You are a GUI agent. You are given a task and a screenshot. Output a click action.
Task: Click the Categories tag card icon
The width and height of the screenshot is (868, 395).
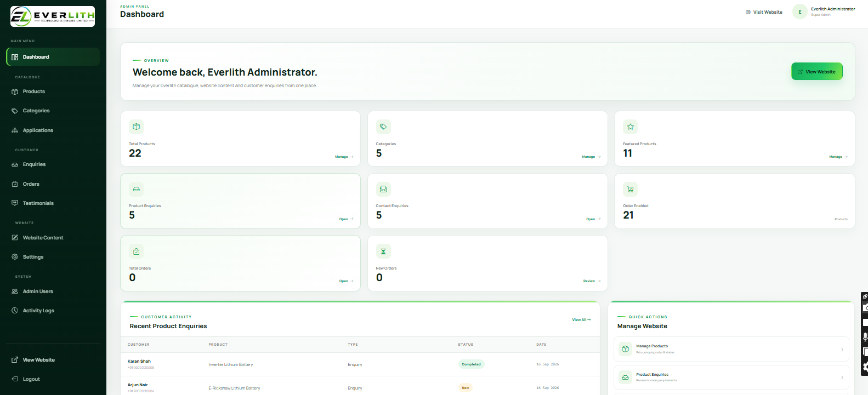[383, 127]
